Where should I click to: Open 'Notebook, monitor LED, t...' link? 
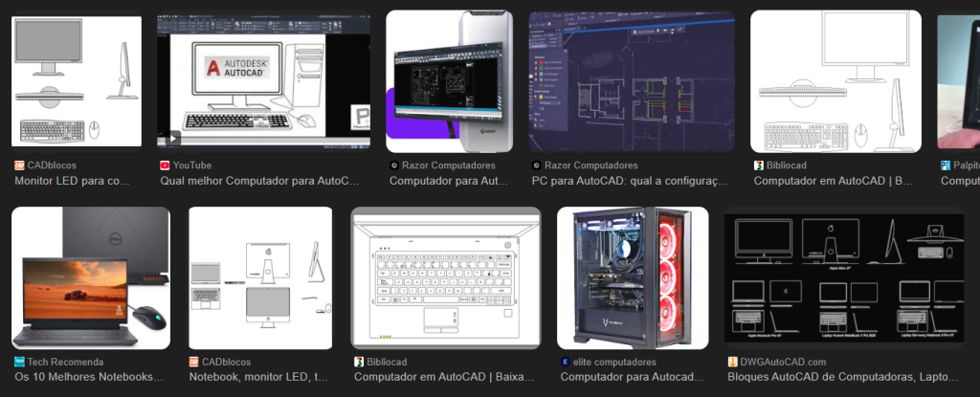tap(258, 378)
